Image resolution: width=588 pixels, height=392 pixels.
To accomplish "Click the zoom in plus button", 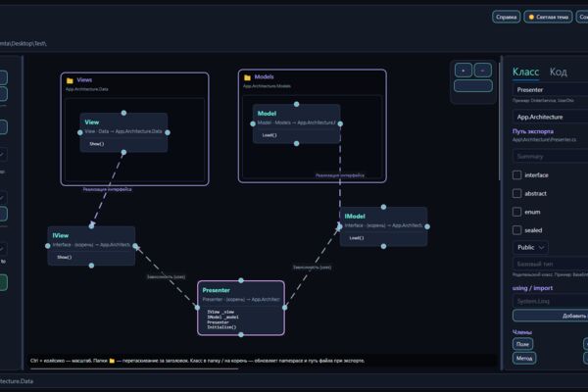I will tap(464, 71).
